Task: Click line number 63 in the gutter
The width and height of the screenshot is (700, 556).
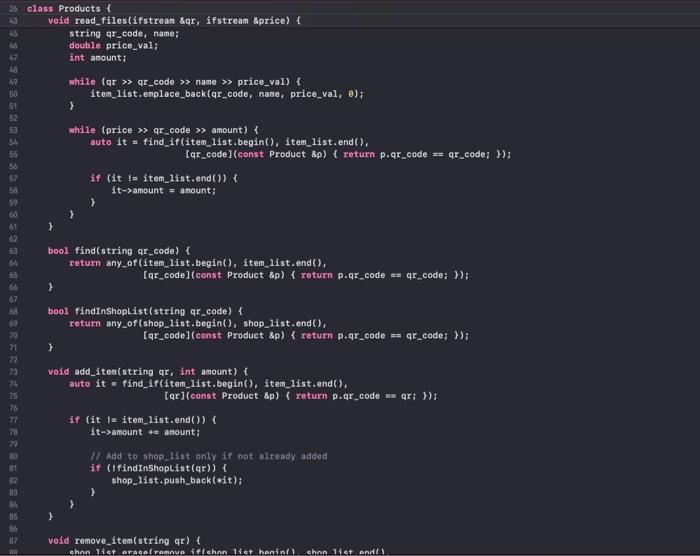Action: tap(13, 251)
